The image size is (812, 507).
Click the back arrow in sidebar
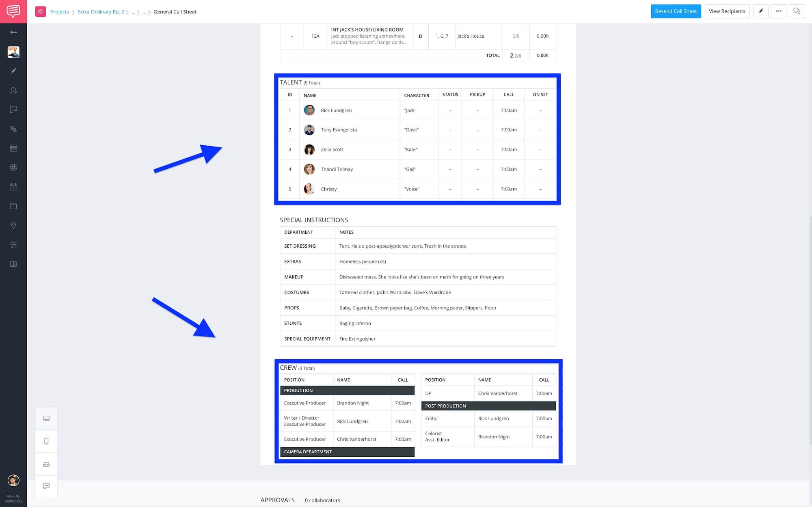(13, 32)
